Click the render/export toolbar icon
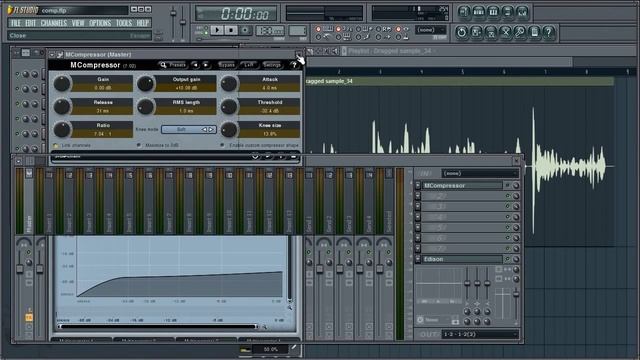640x360 pixels. (491, 32)
